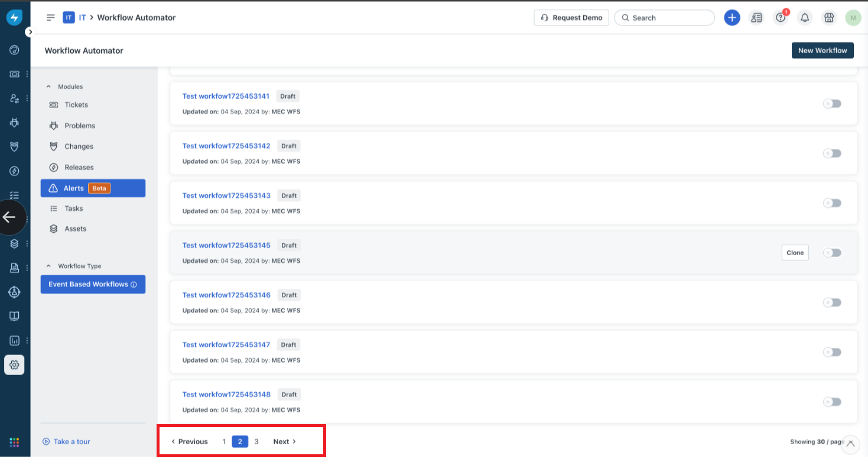868x459 pixels.
Task: Click the IT breadcrumb link
Action: tap(82, 18)
